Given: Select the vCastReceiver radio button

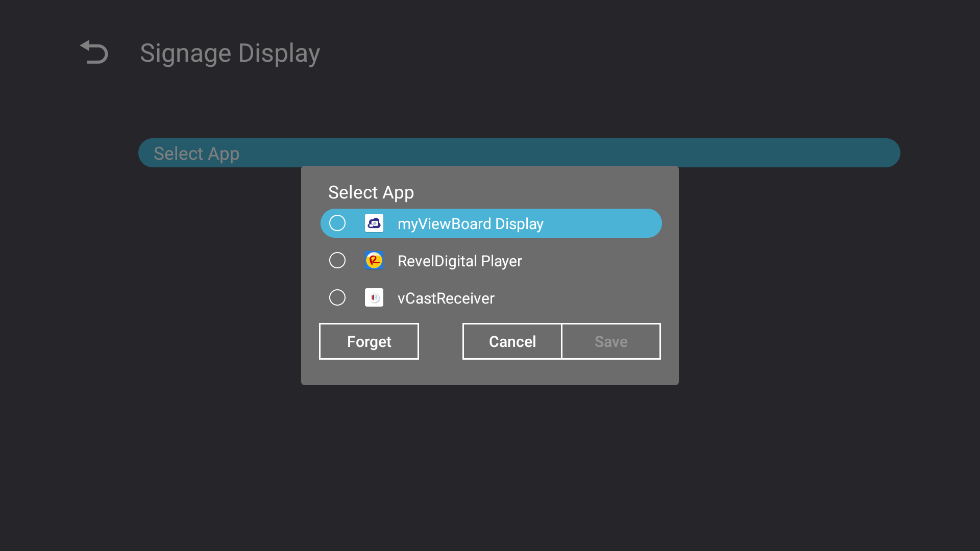Looking at the screenshot, I should [337, 298].
